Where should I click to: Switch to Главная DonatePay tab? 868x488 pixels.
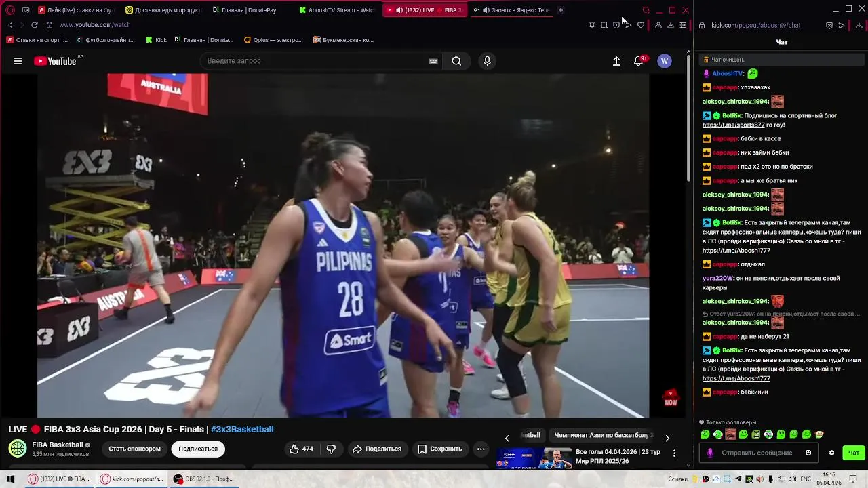point(250,10)
